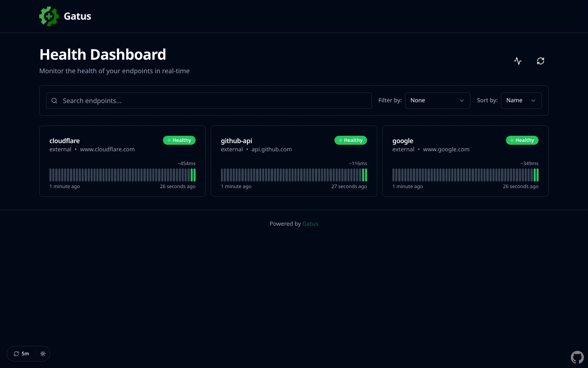Toggle light theme with the sun icon
Screen dimensions: 588x368
(43, 354)
